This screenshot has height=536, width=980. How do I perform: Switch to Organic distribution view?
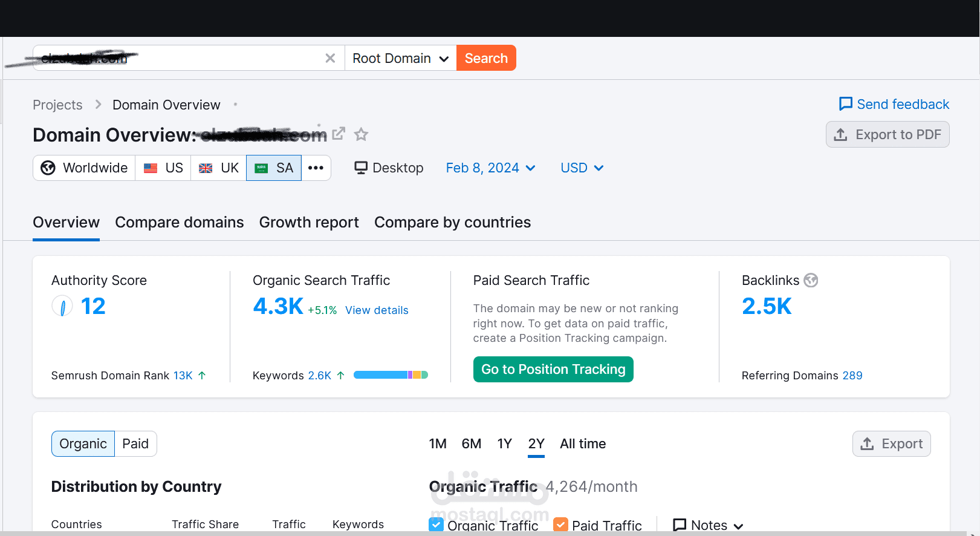coord(83,443)
